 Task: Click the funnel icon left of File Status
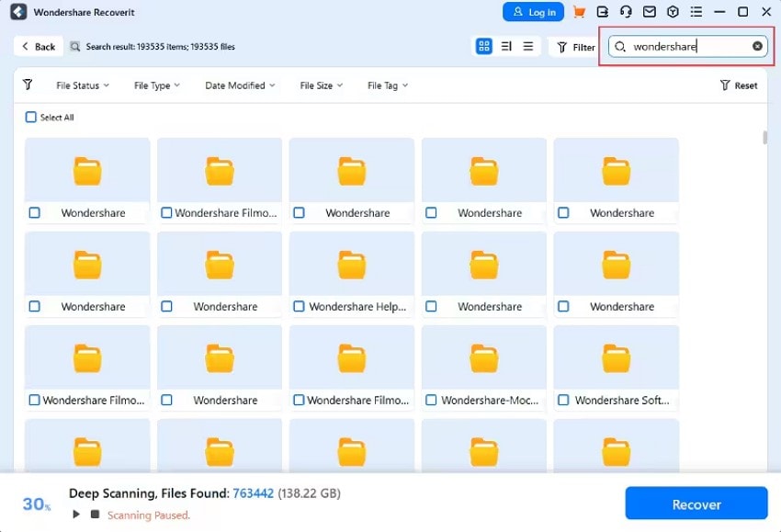tap(28, 85)
